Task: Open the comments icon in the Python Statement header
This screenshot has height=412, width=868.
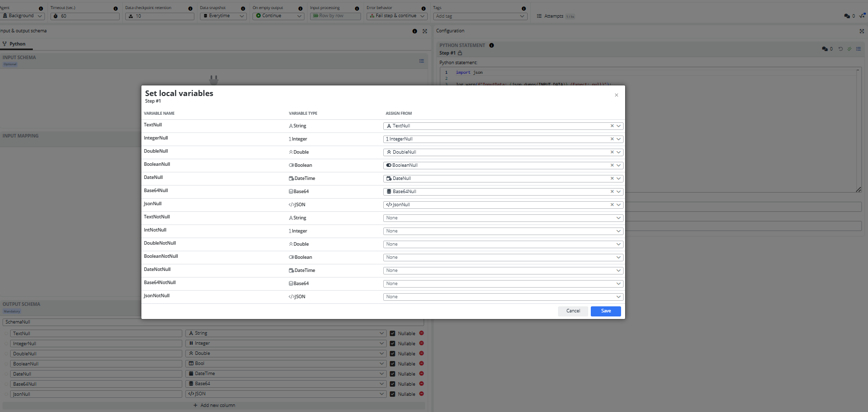Action: click(x=825, y=49)
